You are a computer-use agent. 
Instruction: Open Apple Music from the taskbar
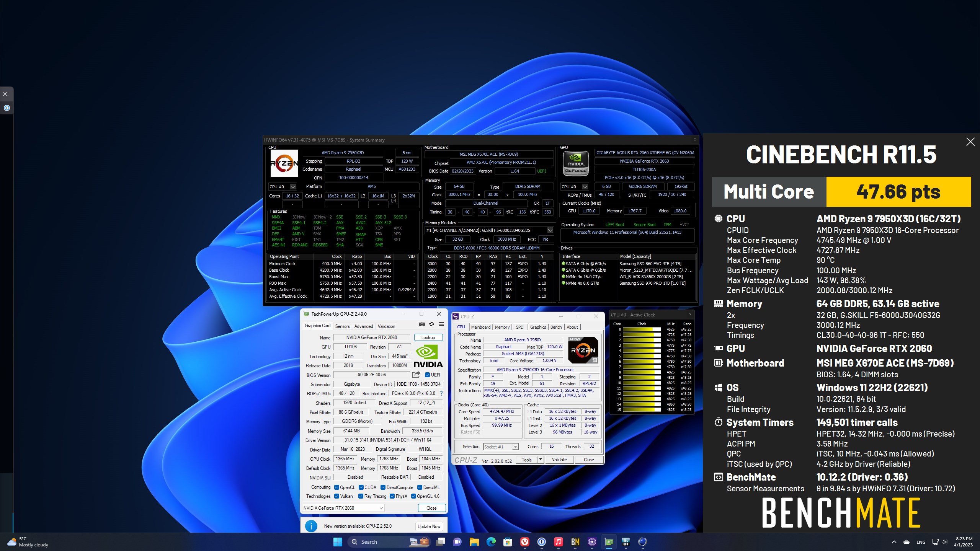[558, 542]
